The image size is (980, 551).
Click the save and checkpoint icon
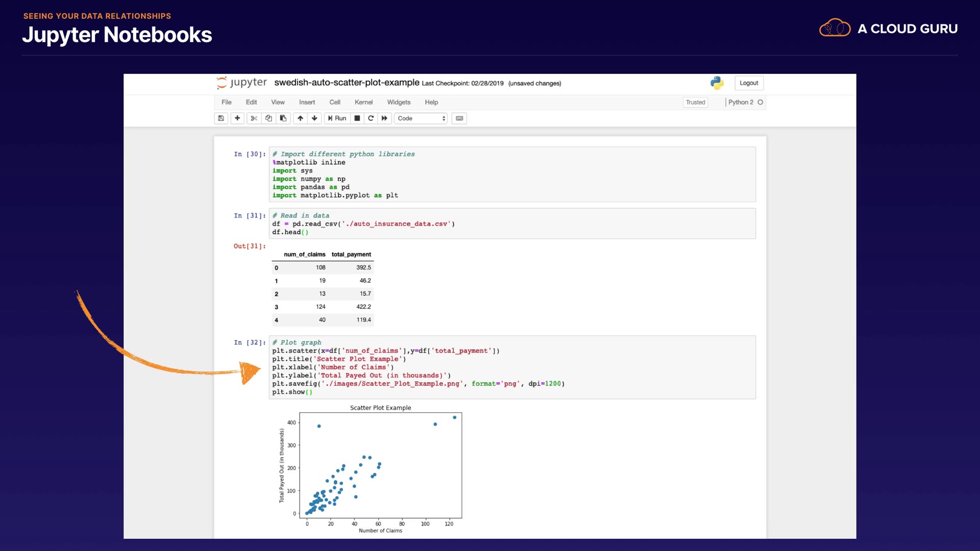click(221, 118)
